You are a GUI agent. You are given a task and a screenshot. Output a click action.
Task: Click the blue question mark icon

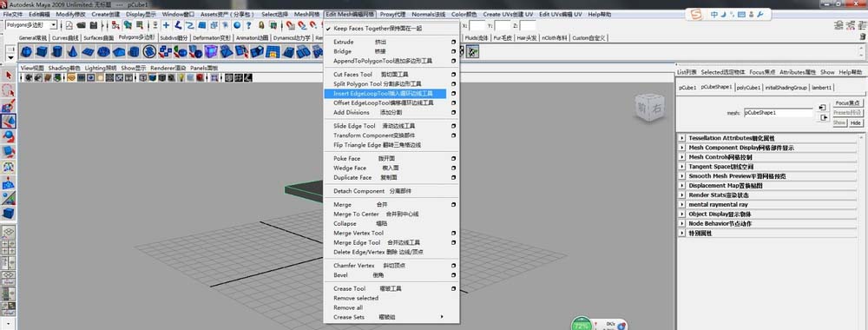[248, 25]
